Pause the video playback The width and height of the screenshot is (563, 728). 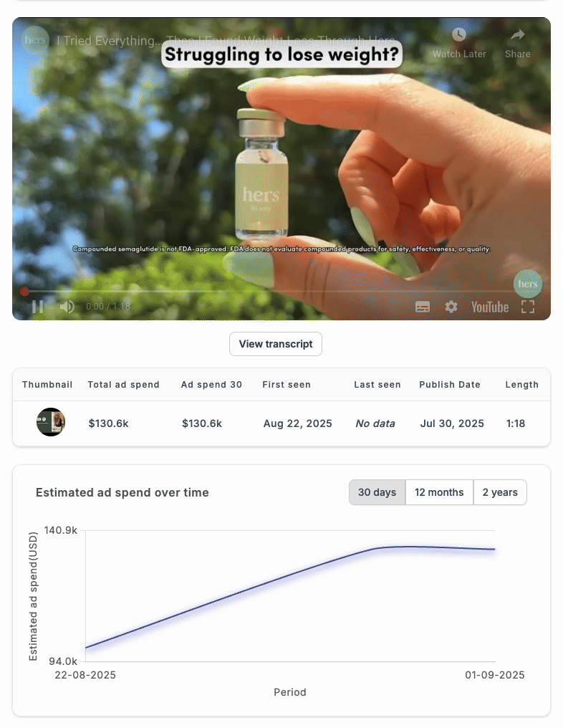(x=37, y=307)
